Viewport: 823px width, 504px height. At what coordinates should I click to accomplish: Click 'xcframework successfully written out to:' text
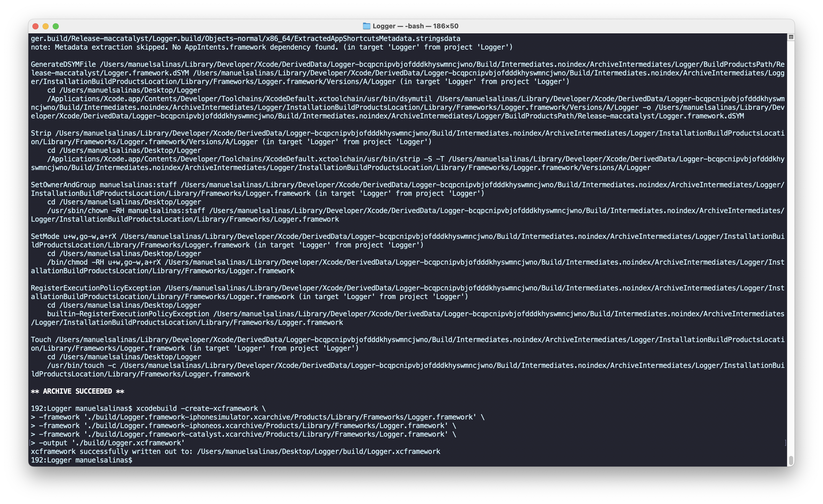[x=112, y=451]
